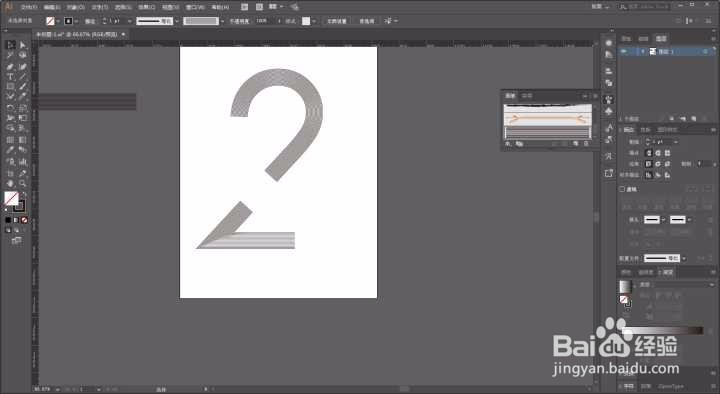Select the Hand tool
Viewport: 720px width, 394px height.
10,184
